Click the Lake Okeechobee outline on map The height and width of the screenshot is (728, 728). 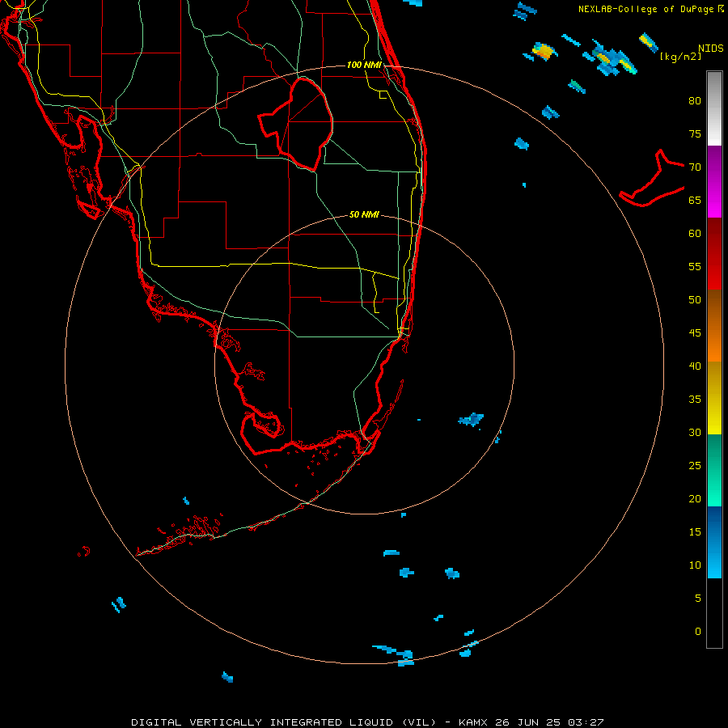pos(295,124)
